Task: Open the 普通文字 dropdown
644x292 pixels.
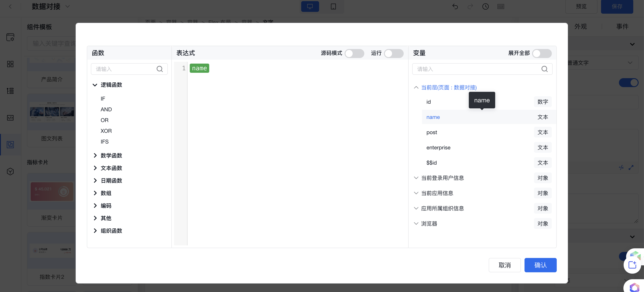Action: click(603, 62)
